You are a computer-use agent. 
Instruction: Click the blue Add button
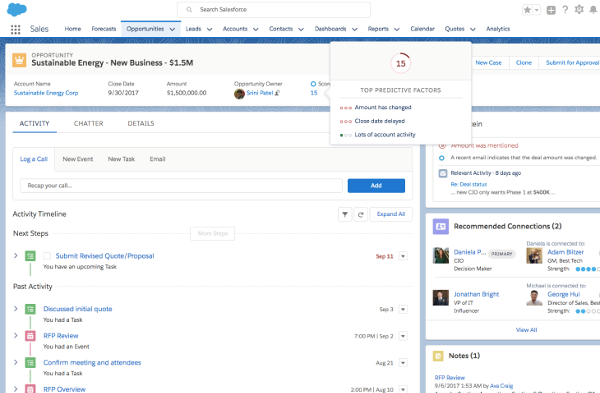[376, 186]
